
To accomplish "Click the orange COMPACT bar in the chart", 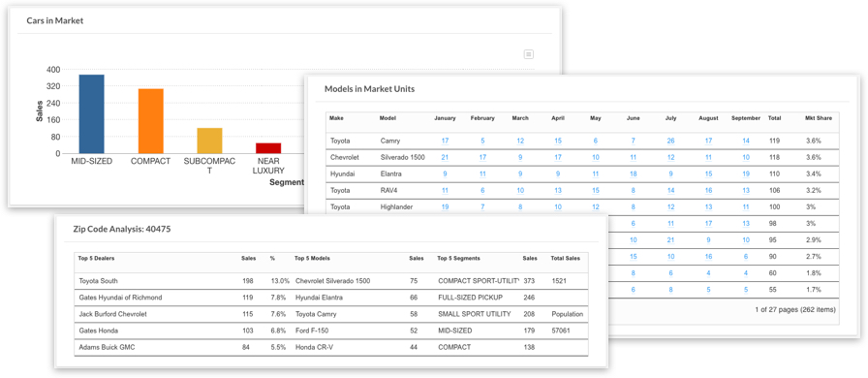I will [150, 121].
